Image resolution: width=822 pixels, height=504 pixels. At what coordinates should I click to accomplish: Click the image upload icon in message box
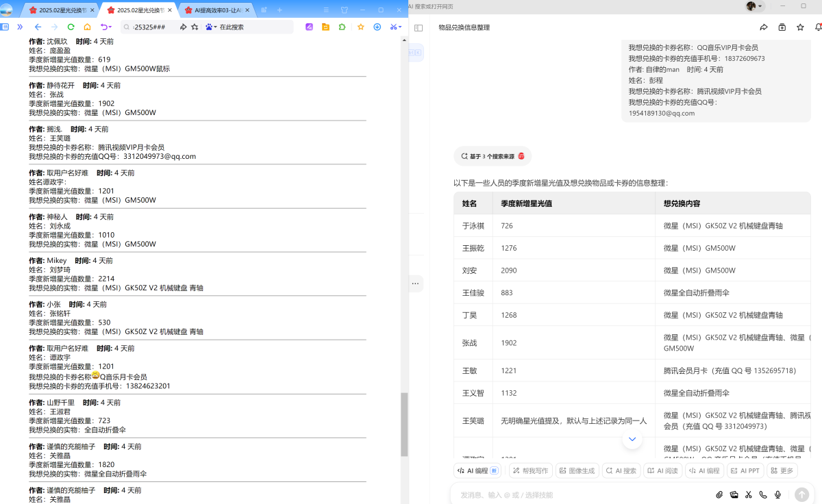click(x=734, y=494)
